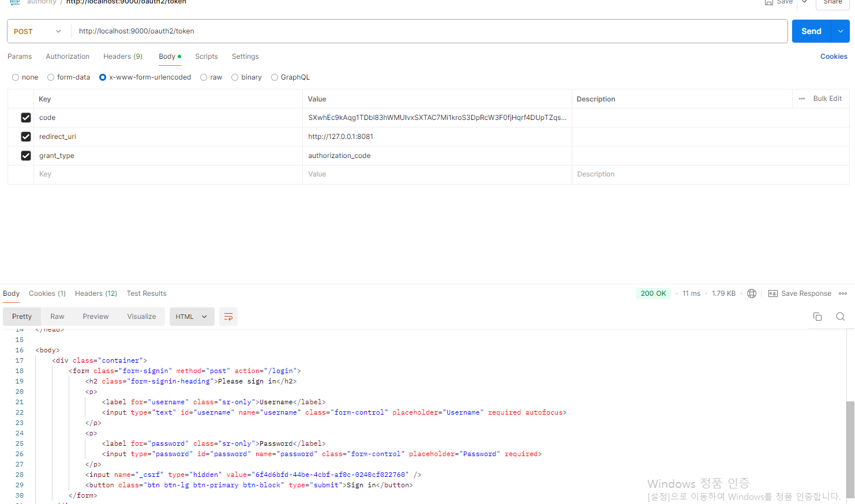Switch to Raw response view
The width and height of the screenshot is (855, 504).
[57, 317]
